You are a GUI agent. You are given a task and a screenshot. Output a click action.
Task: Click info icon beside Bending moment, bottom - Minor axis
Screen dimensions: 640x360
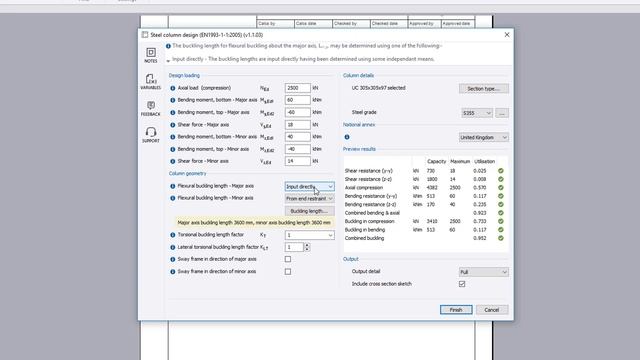point(173,137)
